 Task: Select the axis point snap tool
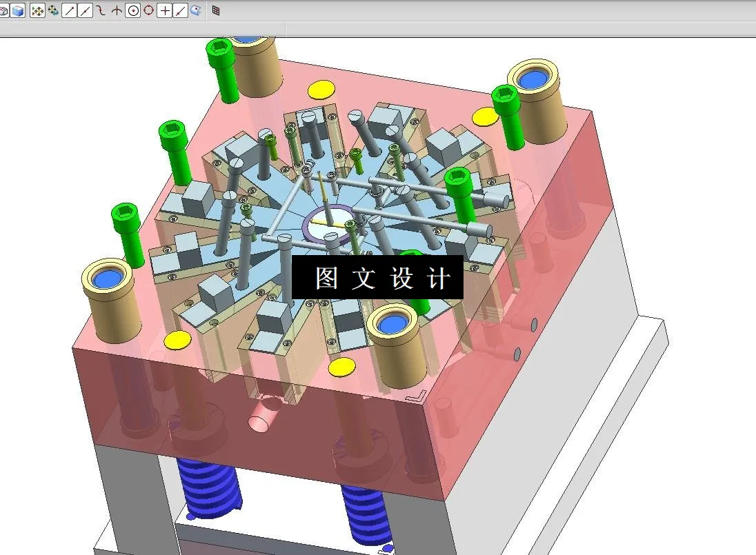(x=115, y=10)
